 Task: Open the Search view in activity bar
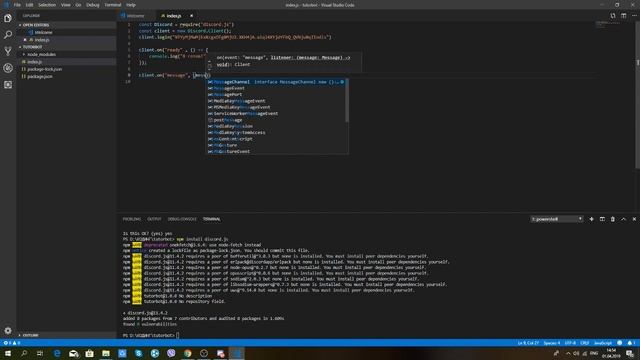8,35
